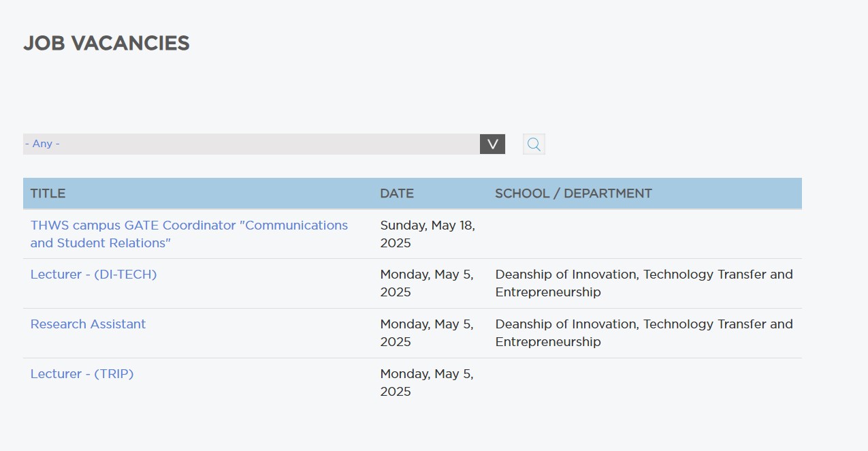Image resolution: width=868 pixels, height=451 pixels.
Task: Click date cell in Lecturer (TRIP) row
Action: [427, 382]
